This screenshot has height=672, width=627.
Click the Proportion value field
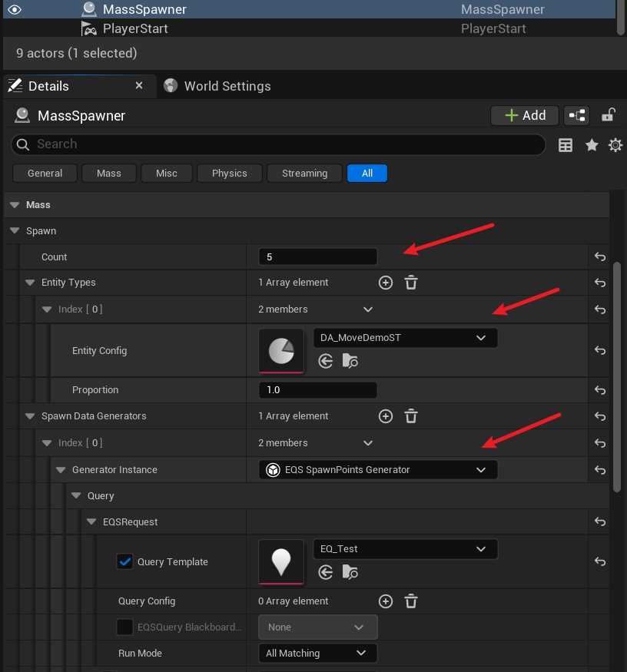coord(317,390)
